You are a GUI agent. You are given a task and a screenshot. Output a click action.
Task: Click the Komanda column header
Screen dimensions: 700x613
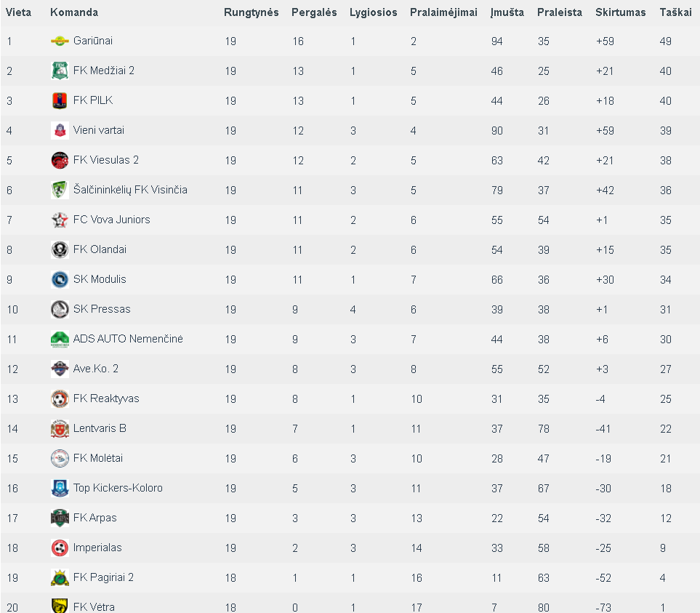coord(74,12)
